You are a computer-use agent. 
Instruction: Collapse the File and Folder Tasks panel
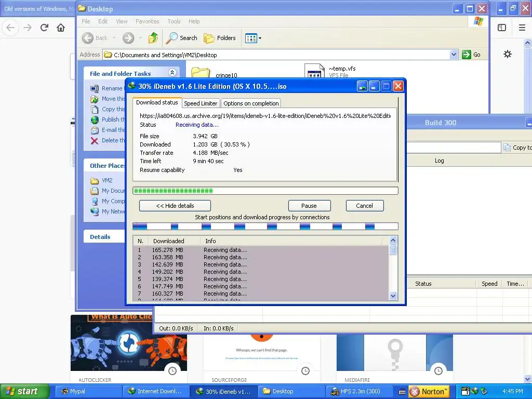[x=172, y=73]
